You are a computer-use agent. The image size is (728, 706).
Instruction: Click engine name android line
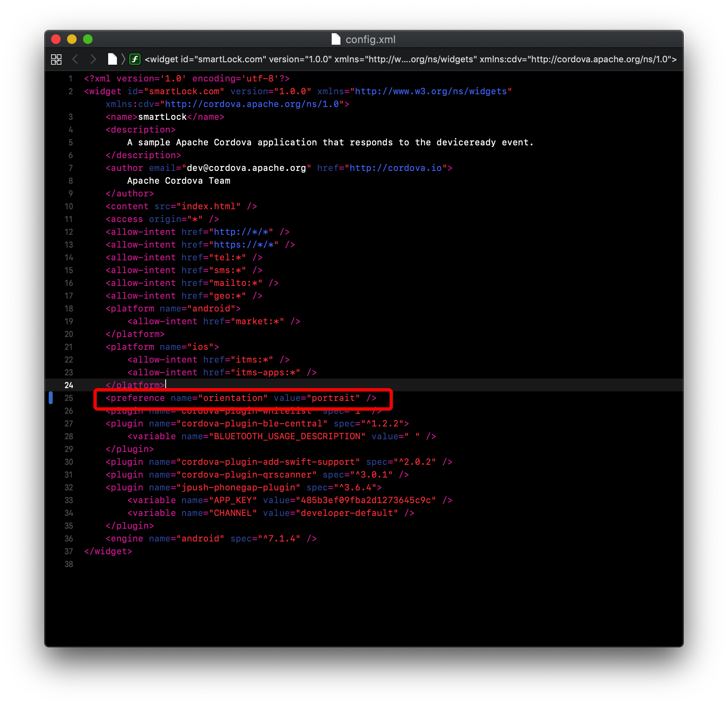[211, 539]
